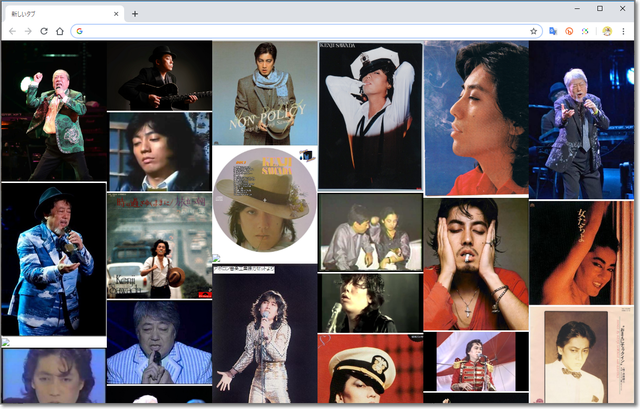Click the forward navigation arrow
The height and width of the screenshot is (409, 640).
(28, 31)
